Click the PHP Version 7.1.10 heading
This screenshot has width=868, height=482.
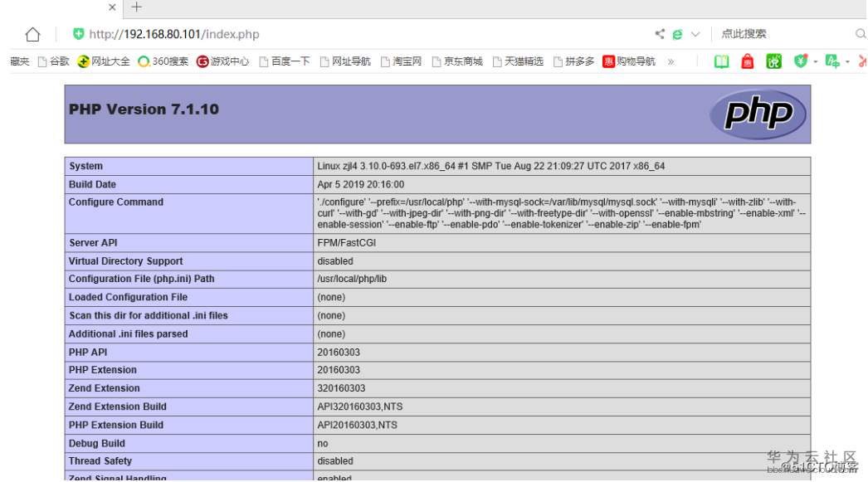144,109
